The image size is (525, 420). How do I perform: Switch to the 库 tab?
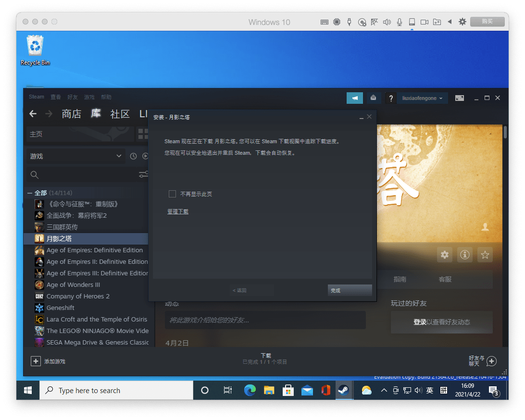[96, 114]
